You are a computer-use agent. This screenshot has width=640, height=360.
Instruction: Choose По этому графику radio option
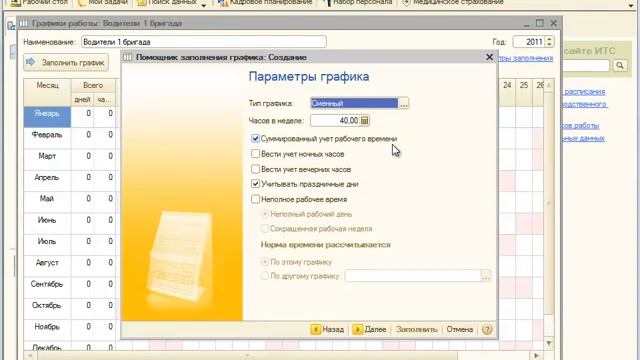[x=265, y=262]
